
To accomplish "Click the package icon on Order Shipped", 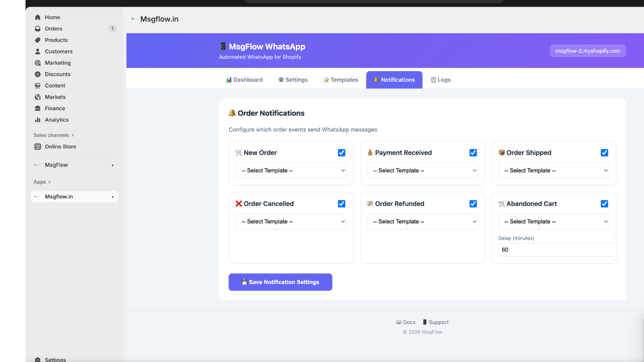I will click(x=502, y=152).
